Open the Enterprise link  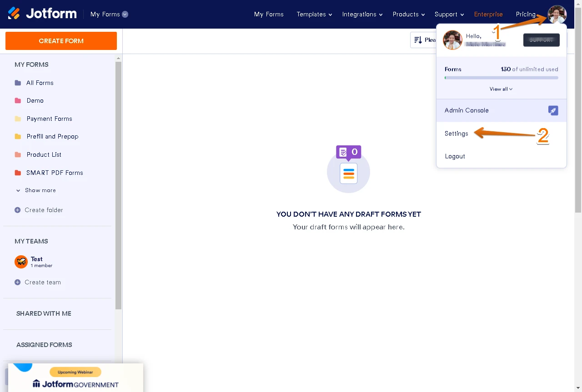(488, 14)
